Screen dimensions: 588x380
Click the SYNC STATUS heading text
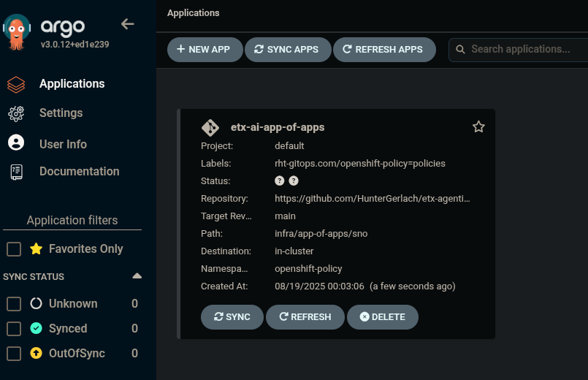34,276
